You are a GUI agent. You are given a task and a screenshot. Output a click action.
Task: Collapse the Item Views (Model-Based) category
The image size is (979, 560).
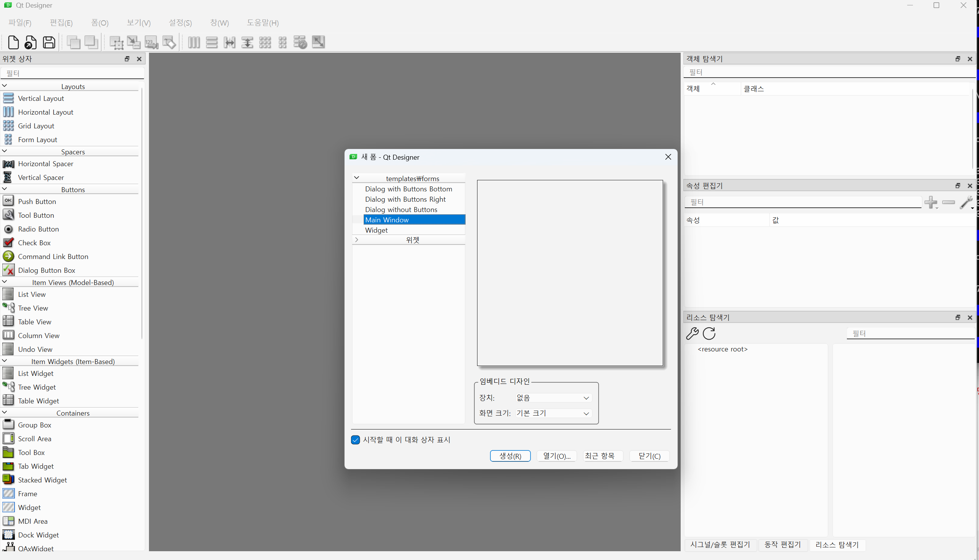(5, 281)
